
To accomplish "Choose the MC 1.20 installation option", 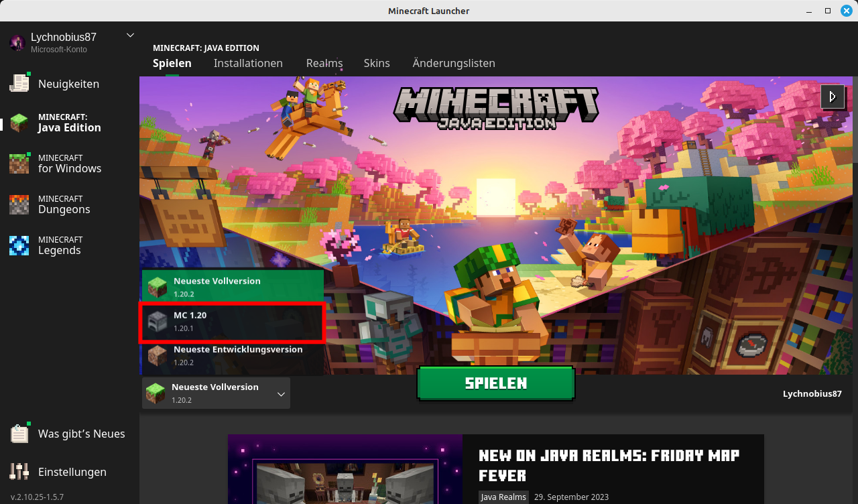I will (x=232, y=322).
